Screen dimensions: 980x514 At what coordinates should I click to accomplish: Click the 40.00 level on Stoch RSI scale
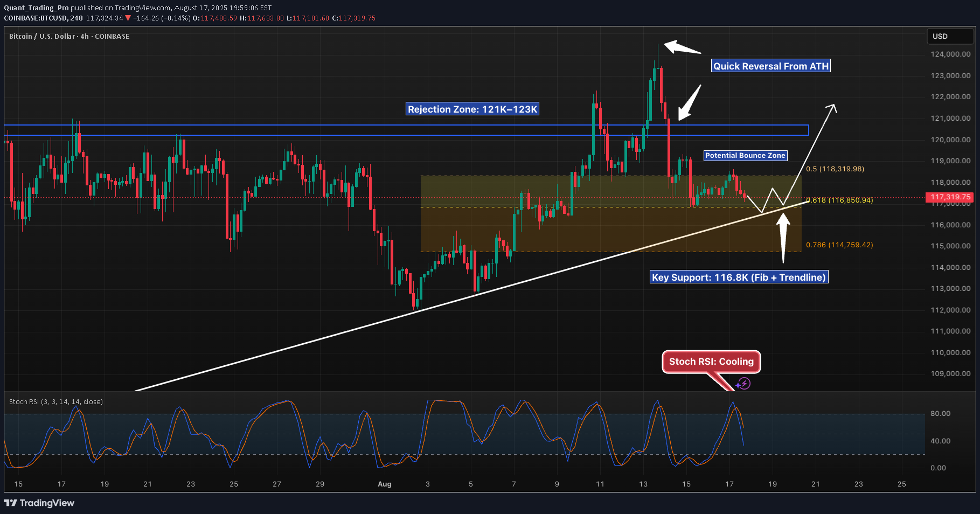coord(940,441)
